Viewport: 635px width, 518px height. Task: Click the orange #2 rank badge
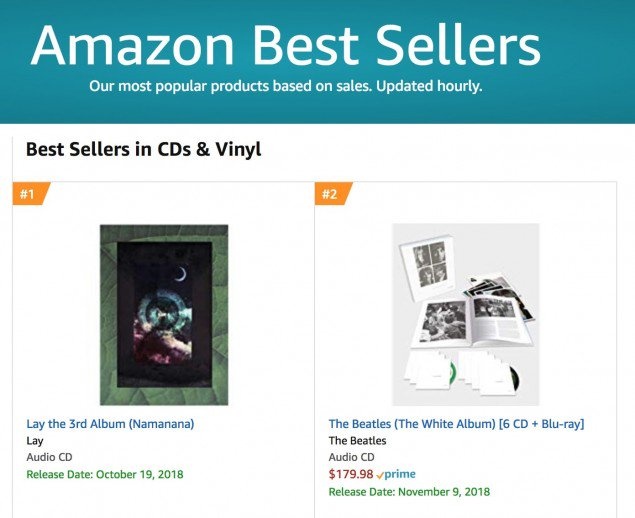[331, 194]
